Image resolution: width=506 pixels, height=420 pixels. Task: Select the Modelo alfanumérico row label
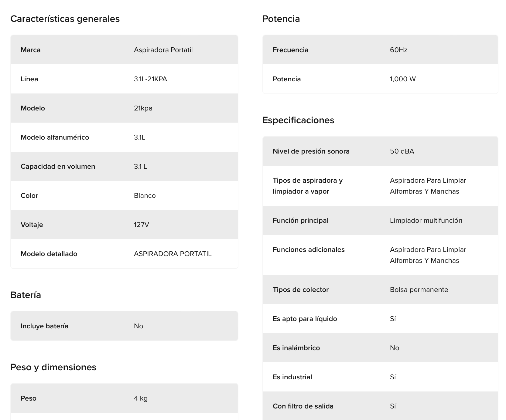(55, 137)
